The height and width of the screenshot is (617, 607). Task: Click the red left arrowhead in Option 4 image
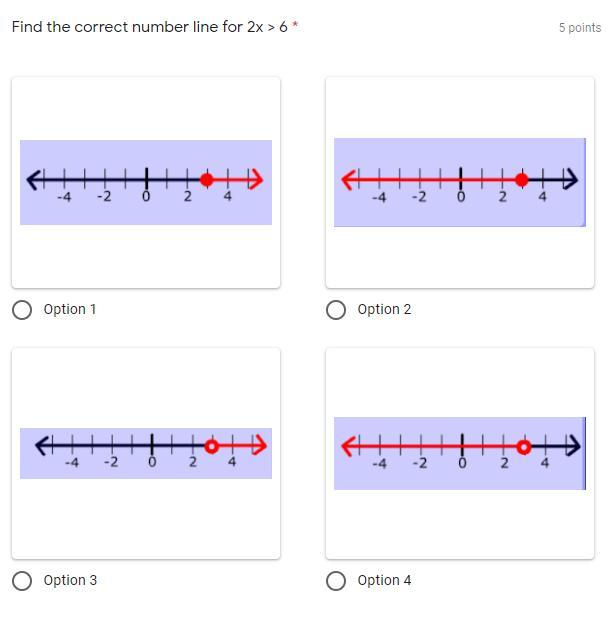349,447
